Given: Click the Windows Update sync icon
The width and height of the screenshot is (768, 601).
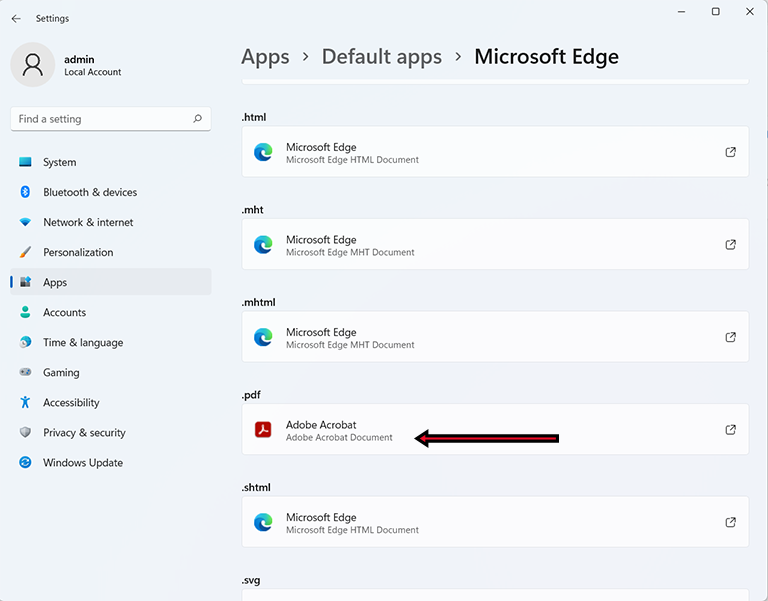Looking at the screenshot, I should click(25, 462).
